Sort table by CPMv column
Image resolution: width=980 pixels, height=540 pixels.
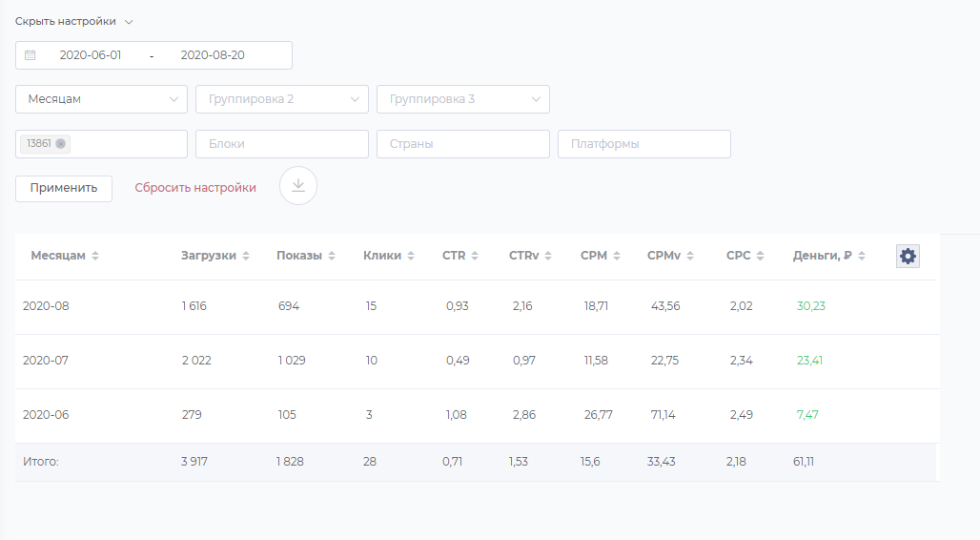[x=690, y=256]
